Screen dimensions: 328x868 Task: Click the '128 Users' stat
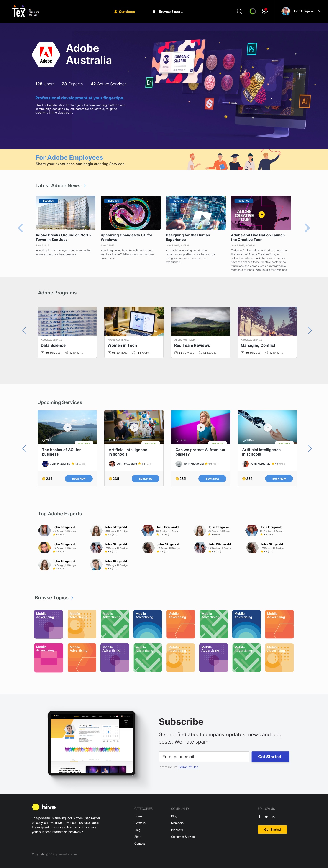pos(45,84)
